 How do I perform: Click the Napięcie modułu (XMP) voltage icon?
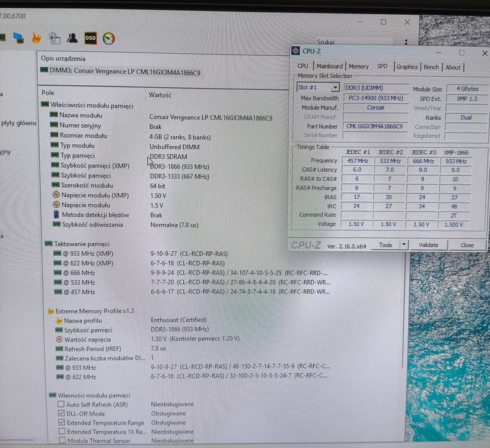(x=56, y=195)
